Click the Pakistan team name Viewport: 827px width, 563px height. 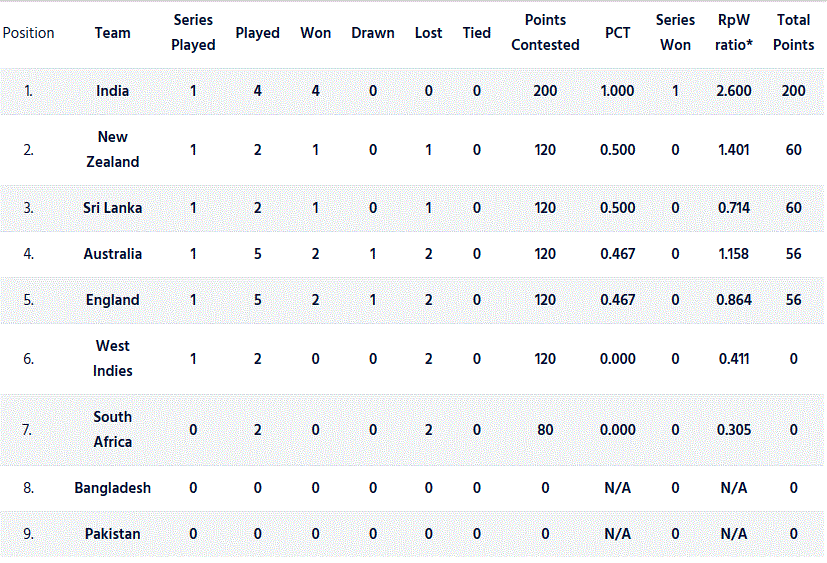[x=112, y=533]
